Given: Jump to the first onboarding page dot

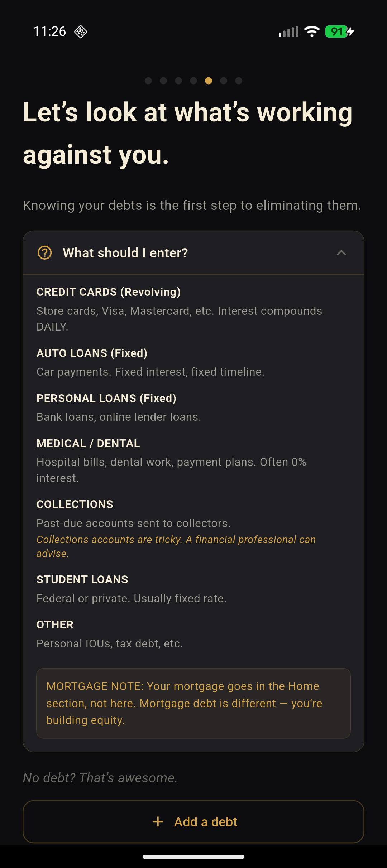Looking at the screenshot, I should click(148, 81).
